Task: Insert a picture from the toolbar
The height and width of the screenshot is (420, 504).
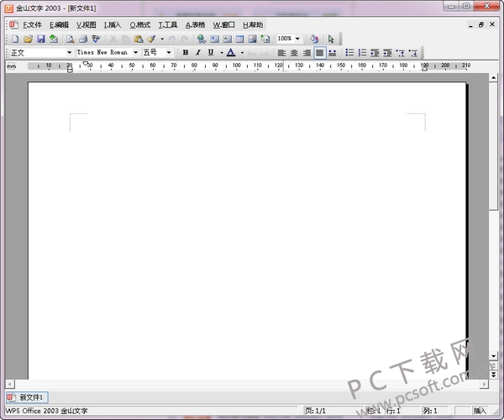Action: 253,39
